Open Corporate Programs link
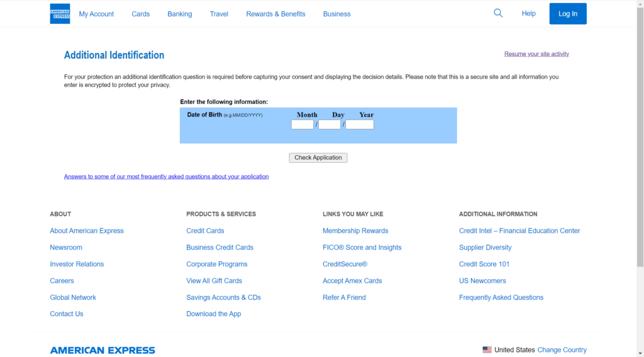The width and height of the screenshot is (644, 357). (x=216, y=264)
